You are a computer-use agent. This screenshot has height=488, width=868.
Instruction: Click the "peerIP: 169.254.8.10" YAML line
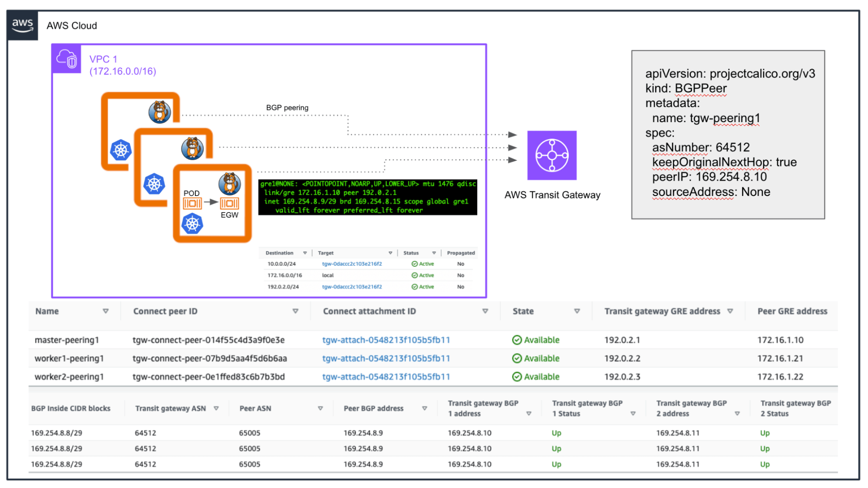point(710,177)
